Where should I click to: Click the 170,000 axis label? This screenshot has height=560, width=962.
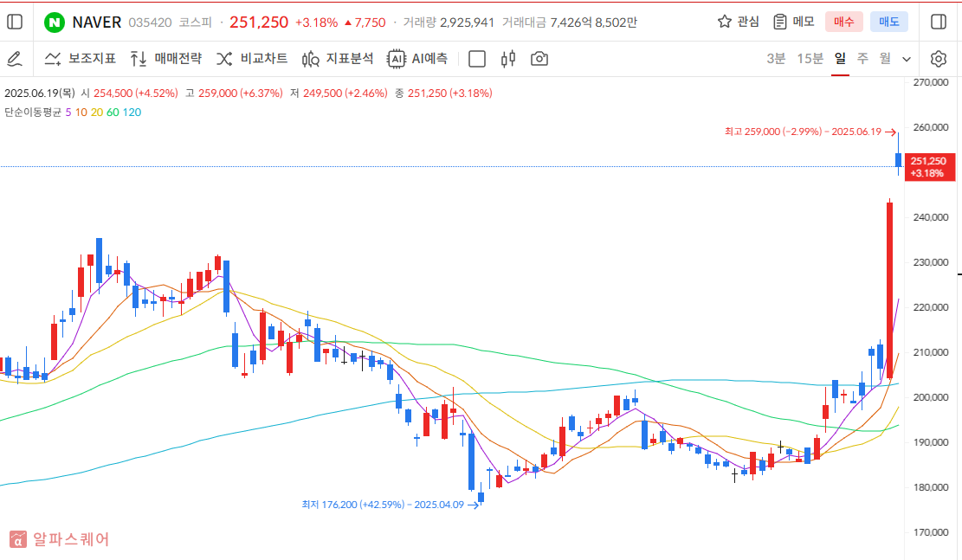coord(930,532)
